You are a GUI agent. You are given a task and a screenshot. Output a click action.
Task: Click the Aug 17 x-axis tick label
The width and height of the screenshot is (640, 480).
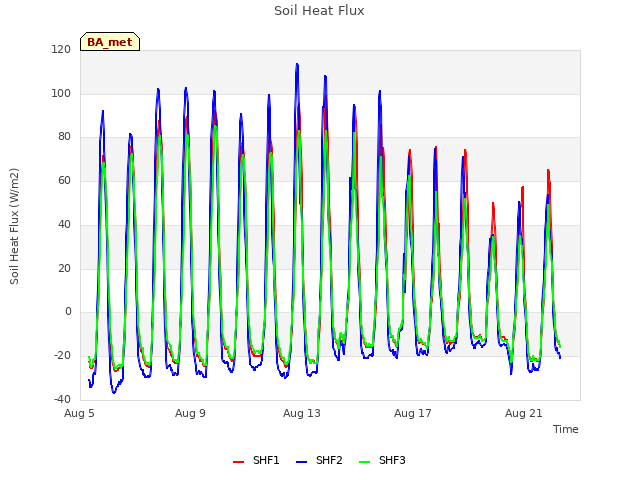coord(413,413)
